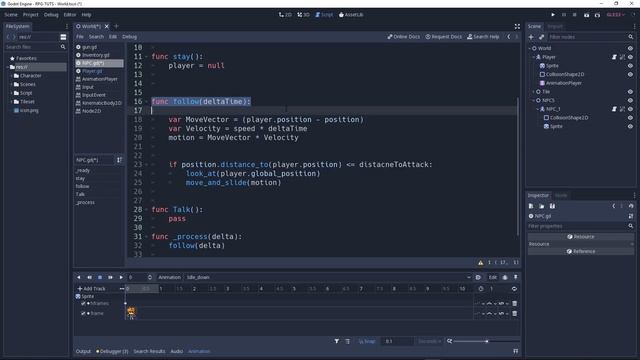Viewport: 640px width, 360px height.
Task: Delete the hframes animation track
Action: [x=515, y=304]
